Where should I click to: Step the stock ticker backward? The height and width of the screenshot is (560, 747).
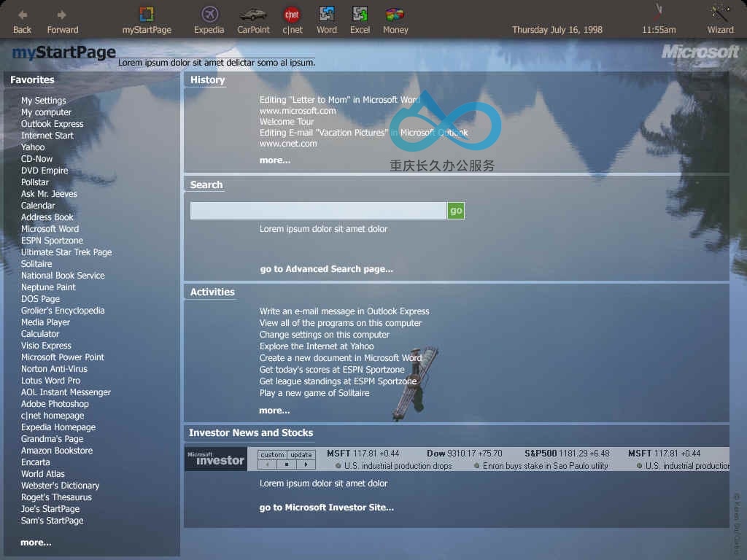point(267,464)
